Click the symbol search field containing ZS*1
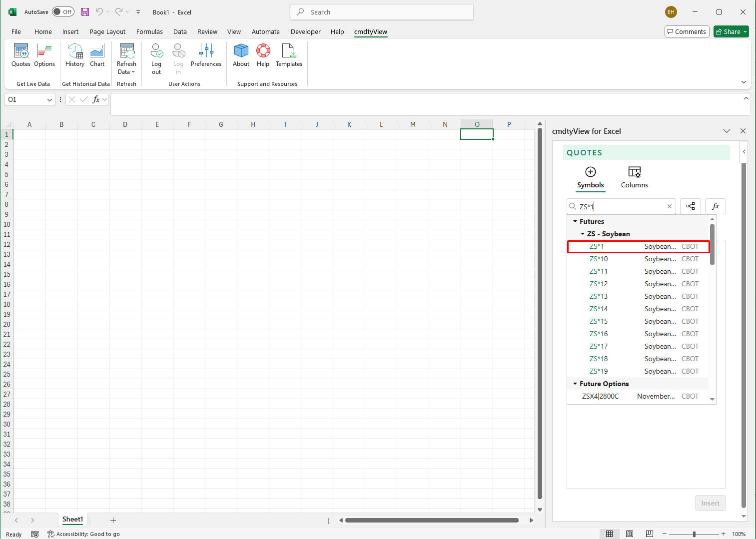This screenshot has height=539, width=756. click(x=621, y=206)
